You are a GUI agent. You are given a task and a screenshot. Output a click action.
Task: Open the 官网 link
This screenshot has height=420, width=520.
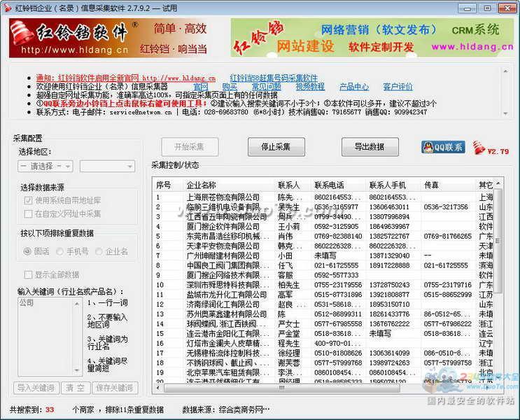[201, 87]
